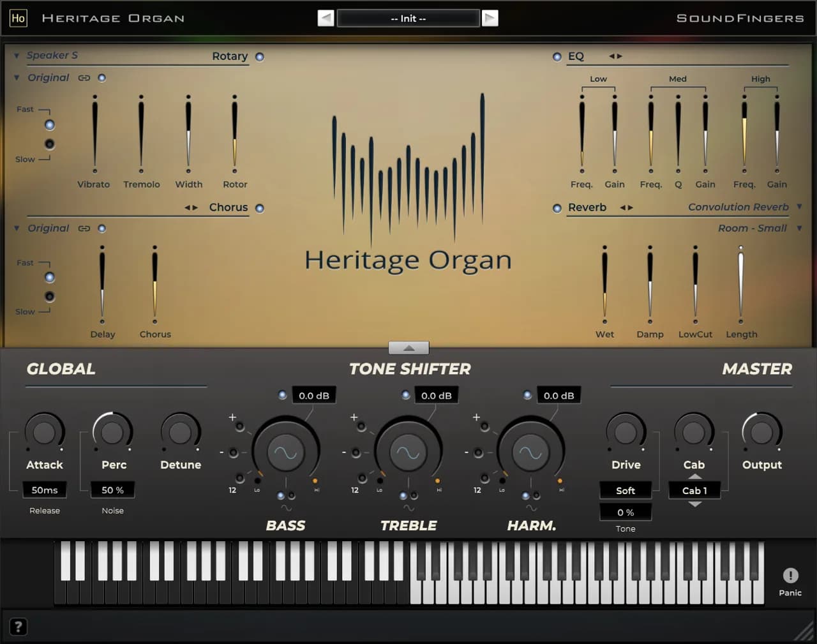Click the Reverb Length slider
The height and width of the screenshot is (644, 817).
click(741, 285)
